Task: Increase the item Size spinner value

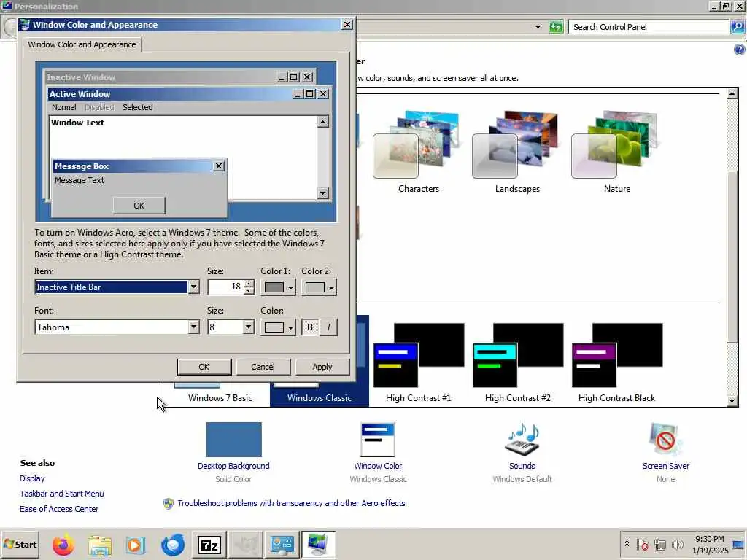Action: (249, 284)
